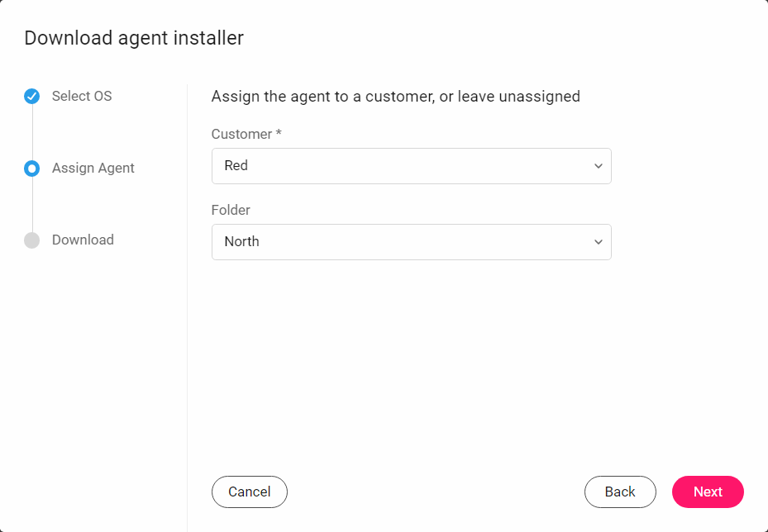Image resolution: width=768 pixels, height=532 pixels.
Task: Click the active Assign Agent step circle
Action: point(32,169)
